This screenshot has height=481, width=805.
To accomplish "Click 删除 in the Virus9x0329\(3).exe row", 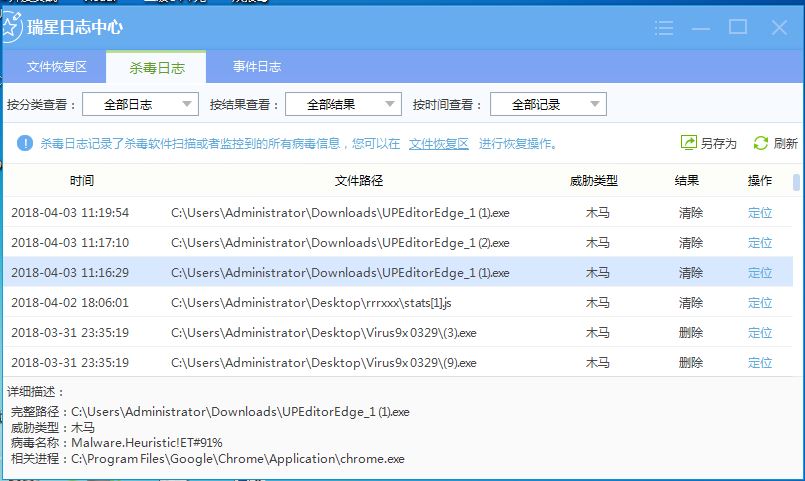I will (x=691, y=333).
